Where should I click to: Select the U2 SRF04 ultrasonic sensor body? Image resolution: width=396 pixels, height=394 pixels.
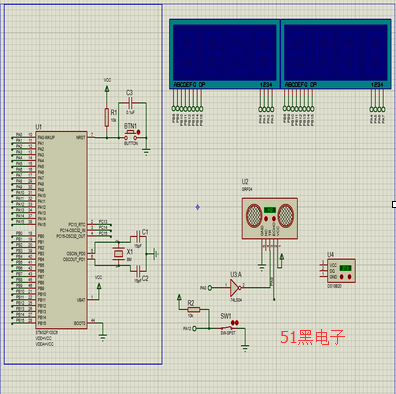270,218
